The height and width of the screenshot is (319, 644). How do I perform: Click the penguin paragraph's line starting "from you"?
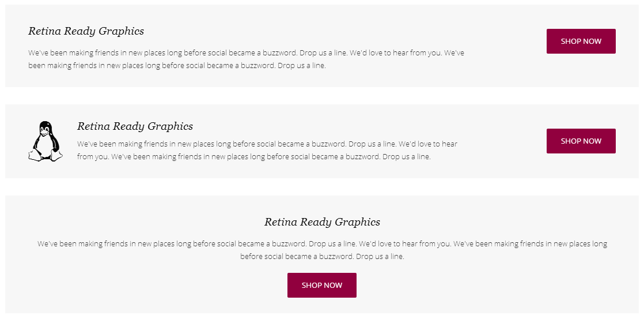tap(253, 156)
